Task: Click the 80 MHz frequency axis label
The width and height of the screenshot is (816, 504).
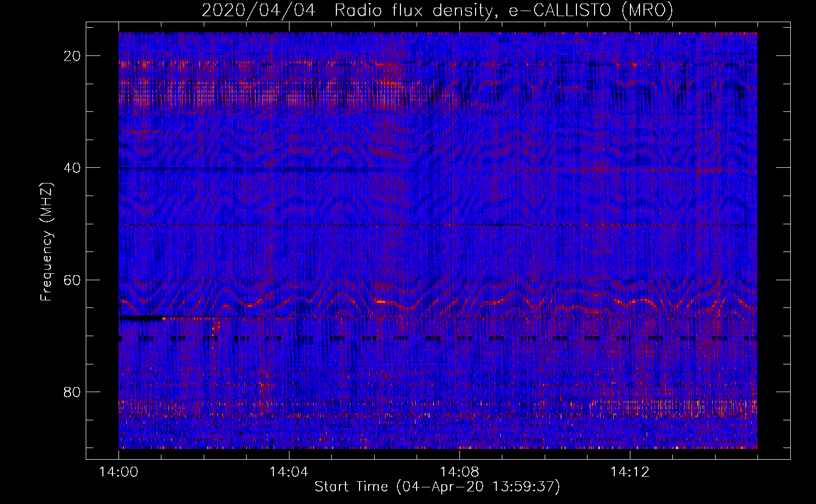Action: click(72, 392)
